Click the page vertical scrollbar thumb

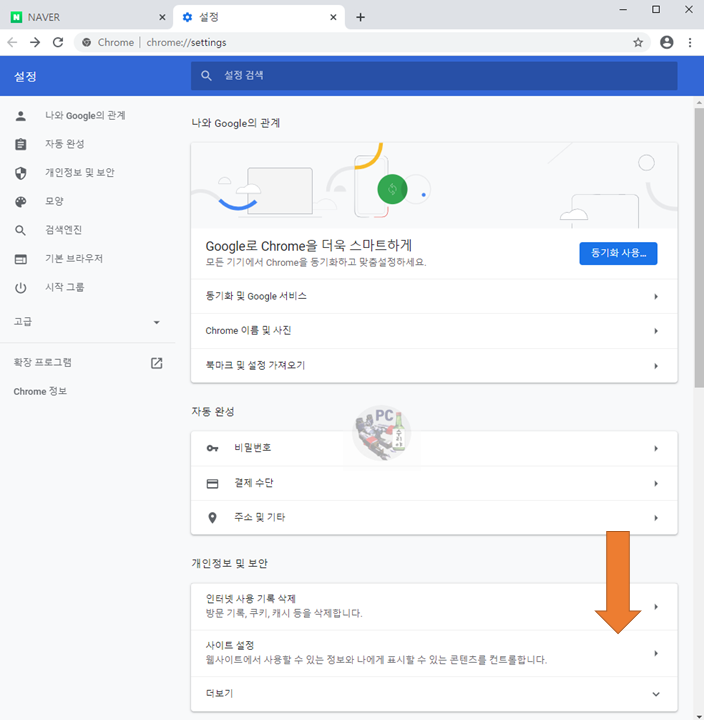pyautogui.click(x=699, y=248)
